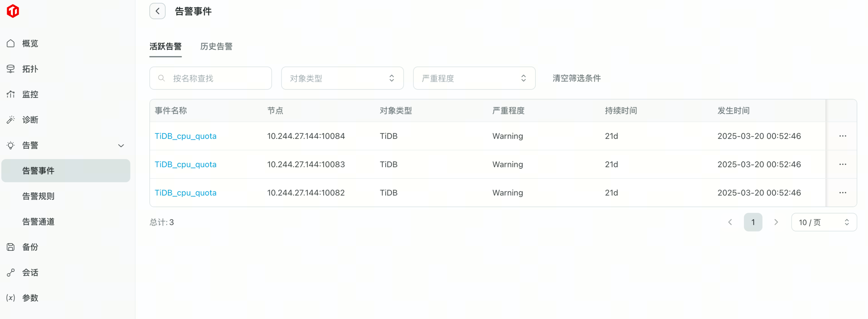Click the link icon beside 会话
Viewport: 868px width, 319px height.
(11, 273)
